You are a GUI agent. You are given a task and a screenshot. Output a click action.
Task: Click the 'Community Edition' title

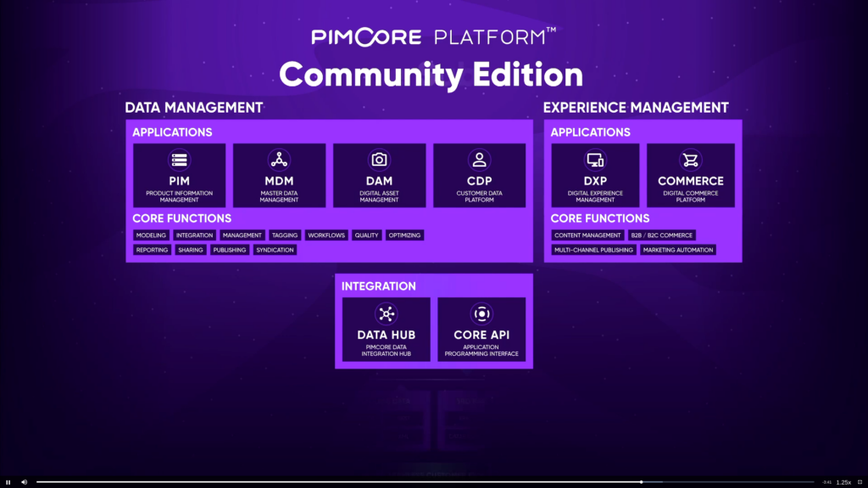coord(431,75)
